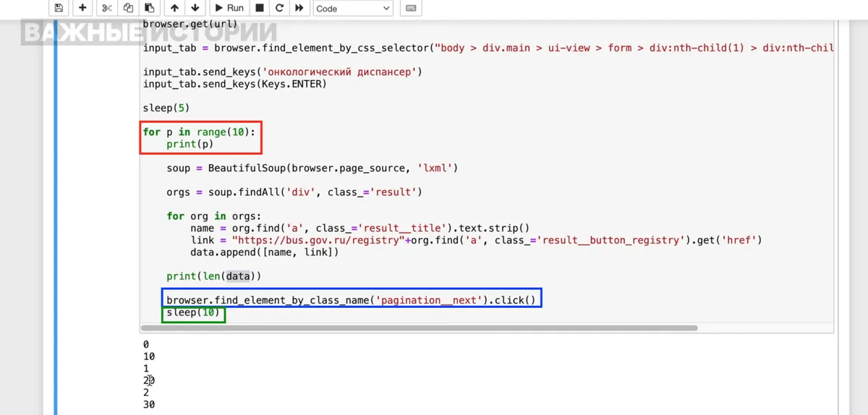Click the 'sleep(5)' line
The width and height of the screenshot is (868, 415).
point(166,108)
